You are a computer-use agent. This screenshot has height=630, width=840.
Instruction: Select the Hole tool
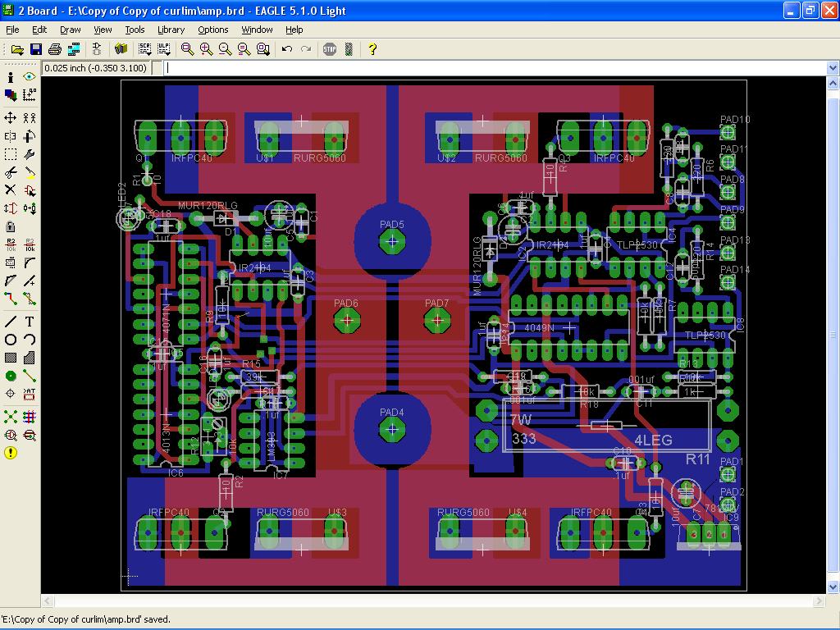click(10, 395)
